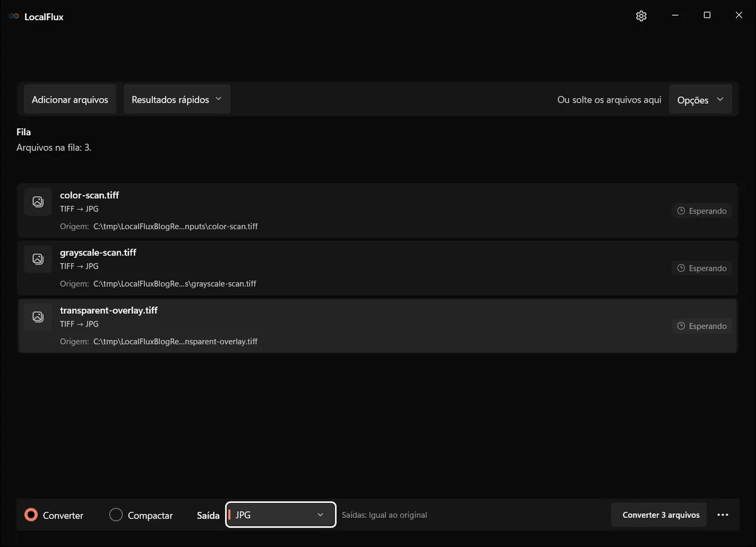Click the Saídas: Igual ao original text
This screenshot has height=547, width=756.
tap(384, 515)
